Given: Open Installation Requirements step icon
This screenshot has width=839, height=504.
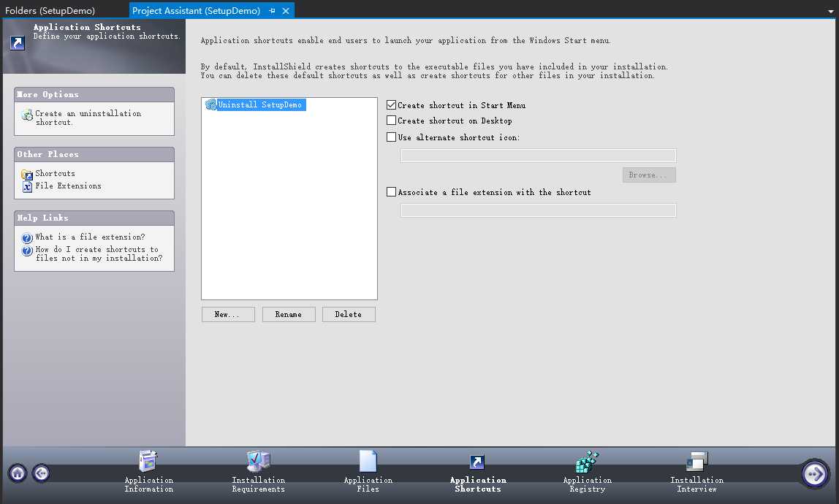Looking at the screenshot, I should click(259, 461).
